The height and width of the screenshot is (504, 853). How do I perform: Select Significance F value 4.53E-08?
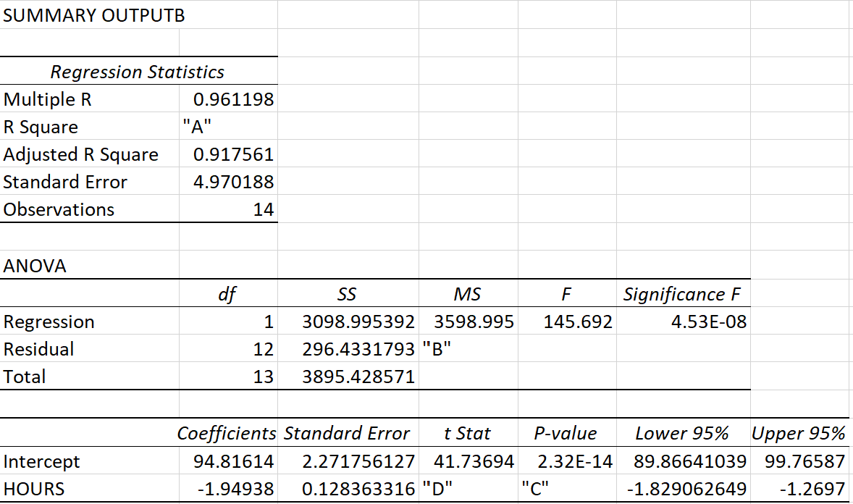pyautogui.click(x=709, y=322)
